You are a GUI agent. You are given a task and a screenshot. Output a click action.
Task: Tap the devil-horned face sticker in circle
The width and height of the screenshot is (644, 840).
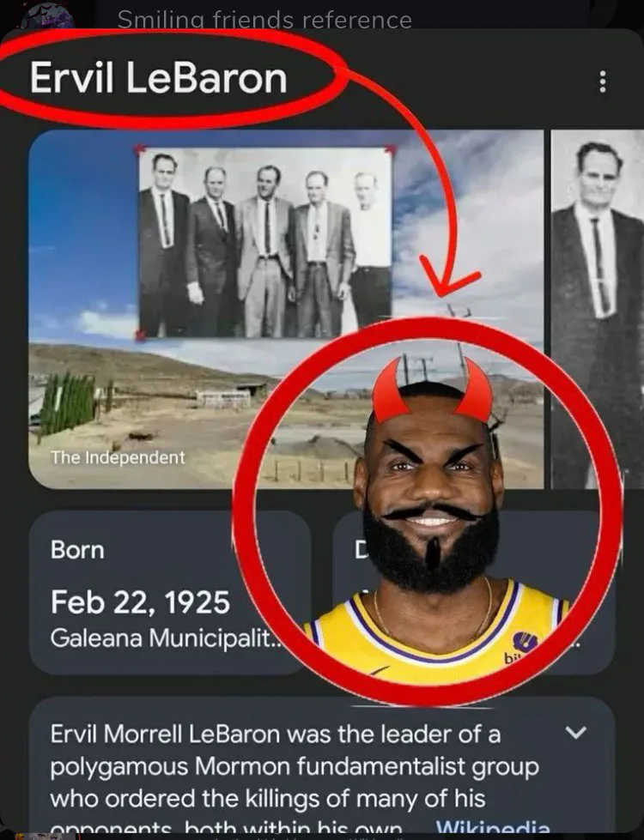point(432,507)
